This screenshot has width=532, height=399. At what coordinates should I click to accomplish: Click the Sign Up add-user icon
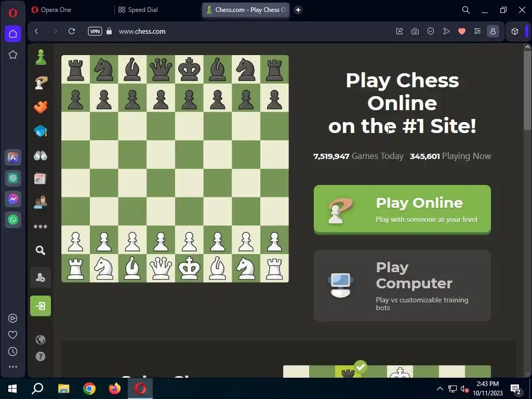(41, 277)
